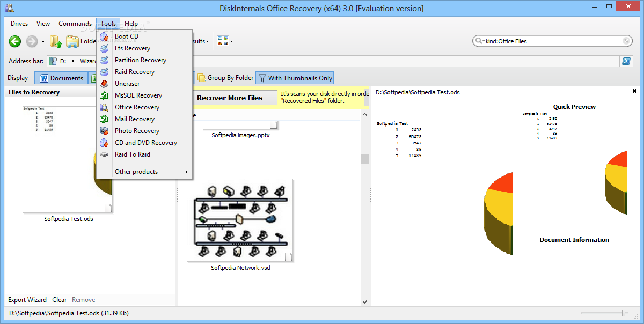
Task: Click the Efs Recovery disk icon
Action: pos(104,48)
